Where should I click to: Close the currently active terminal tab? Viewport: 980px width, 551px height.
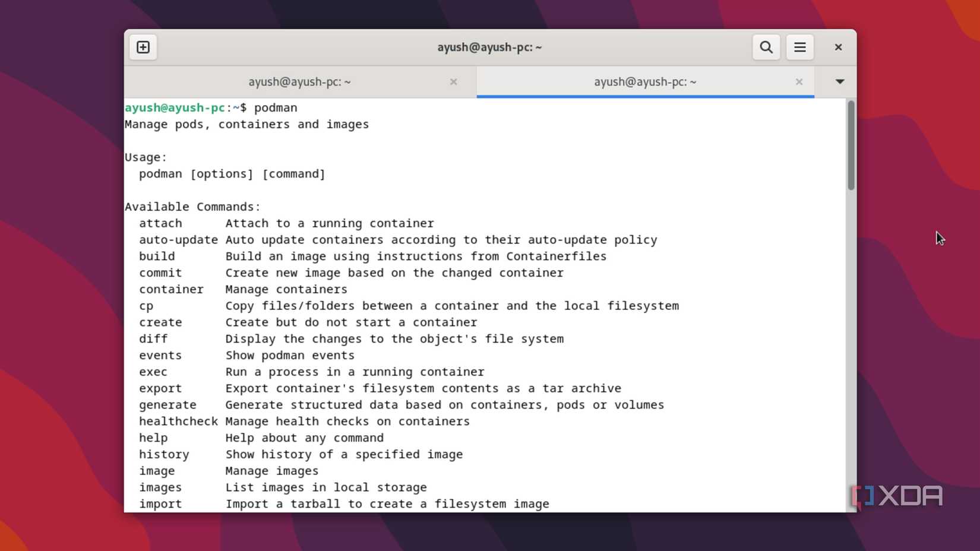pos(799,82)
